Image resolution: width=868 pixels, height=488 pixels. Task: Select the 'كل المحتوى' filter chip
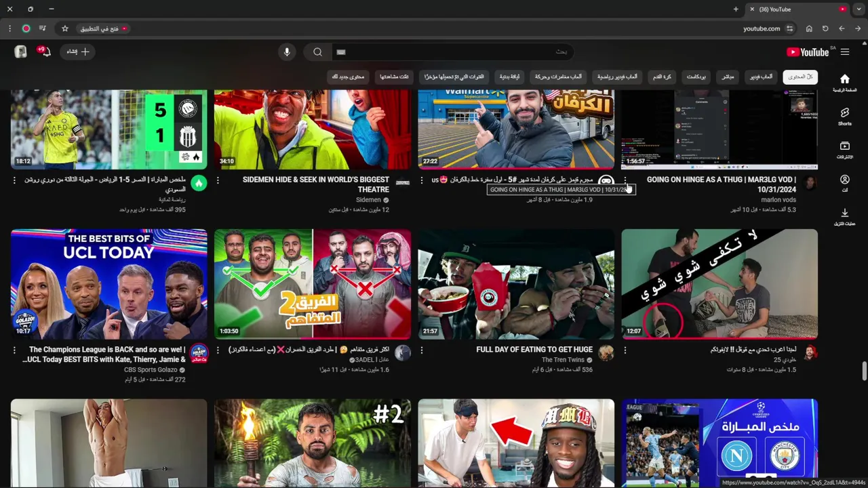(800, 77)
